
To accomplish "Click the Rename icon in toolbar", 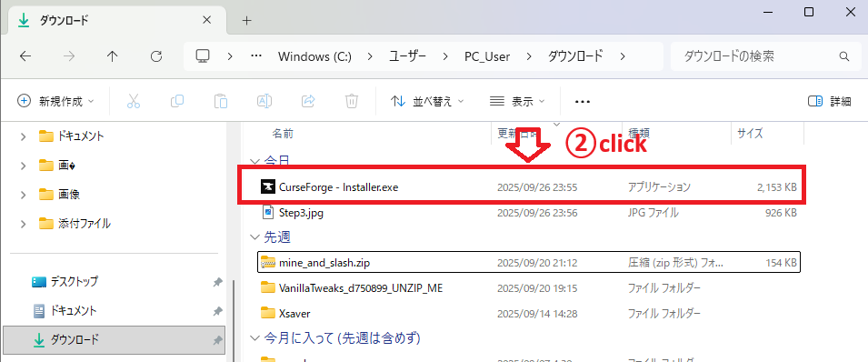I will click(x=264, y=101).
